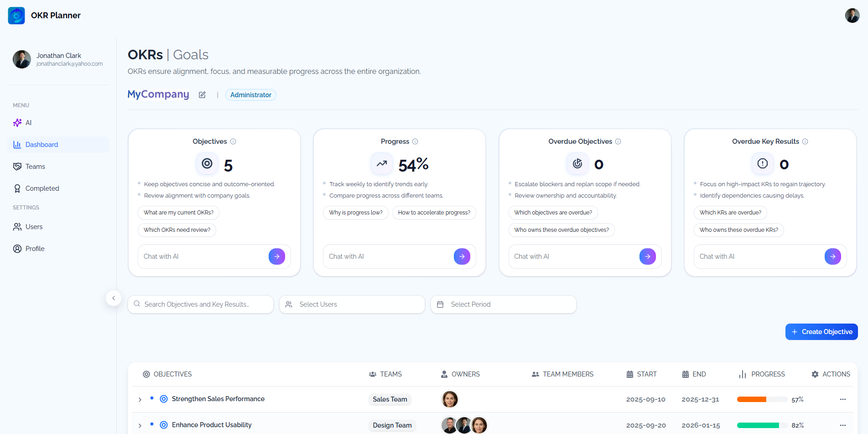Expand the Enhance Product Usability row
This screenshot has height=434, width=868.
coord(140,426)
